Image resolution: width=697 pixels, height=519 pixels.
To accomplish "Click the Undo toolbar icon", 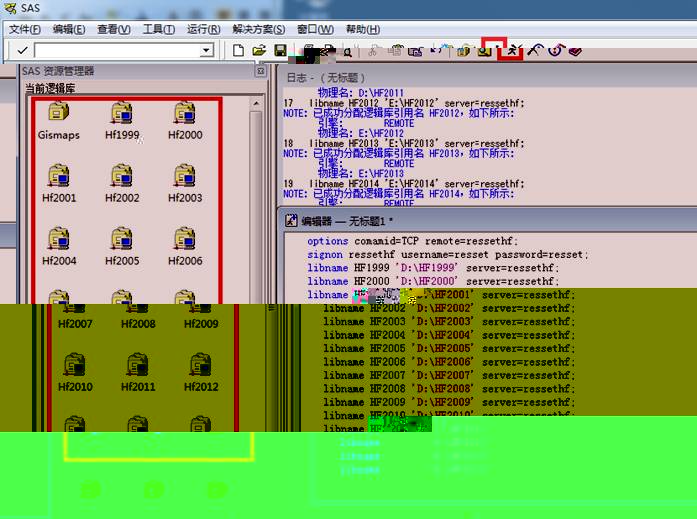I will (437, 50).
